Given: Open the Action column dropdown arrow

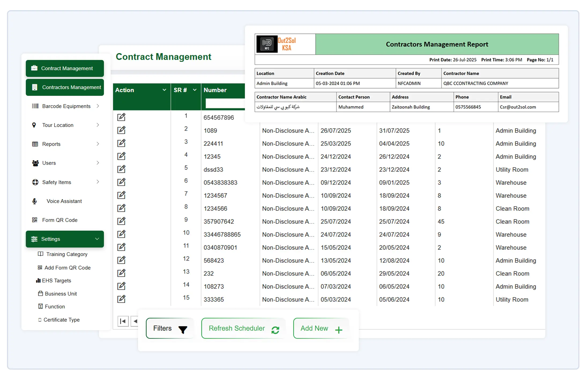Looking at the screenshot, I should (164, 90).
